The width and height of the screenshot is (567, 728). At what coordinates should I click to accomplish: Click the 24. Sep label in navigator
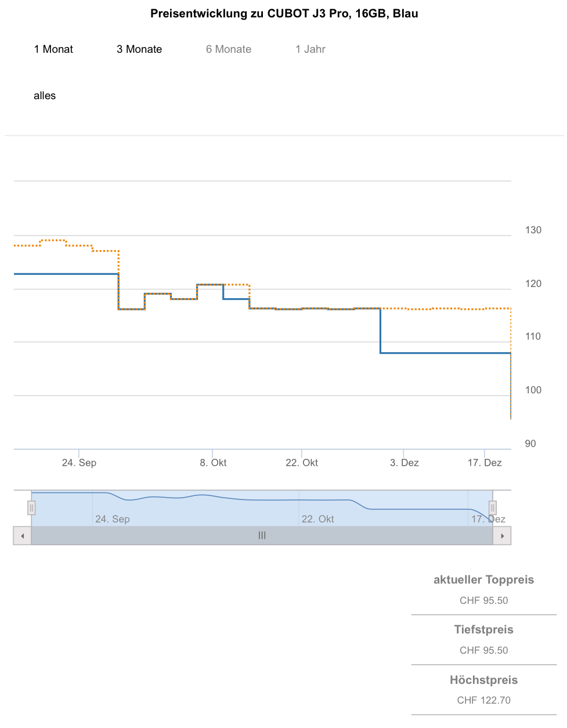click(113, 519)
